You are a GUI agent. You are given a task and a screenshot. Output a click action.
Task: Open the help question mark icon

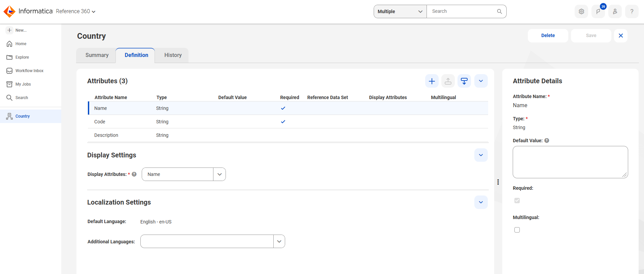pyautogui.click(x=632, y=11)
